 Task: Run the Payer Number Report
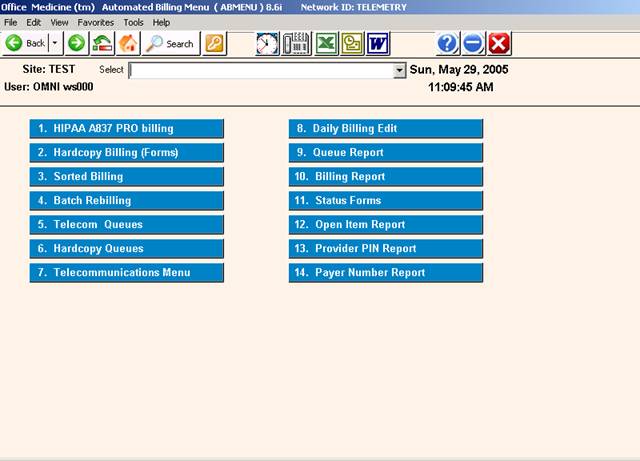tap(385, 273)
